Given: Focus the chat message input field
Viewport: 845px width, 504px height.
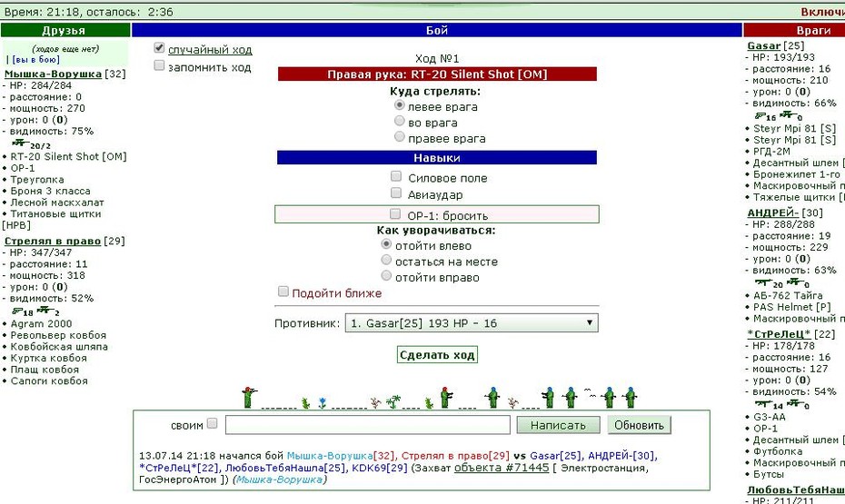Looking at the screenshot, I should tap(368, 425).
